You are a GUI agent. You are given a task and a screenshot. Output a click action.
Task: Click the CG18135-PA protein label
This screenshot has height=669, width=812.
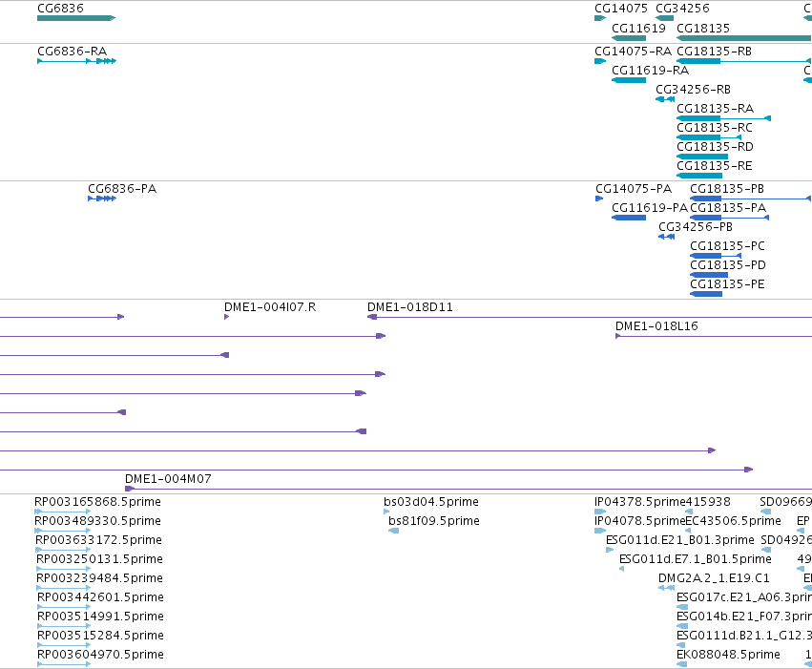tap(728, 208)
